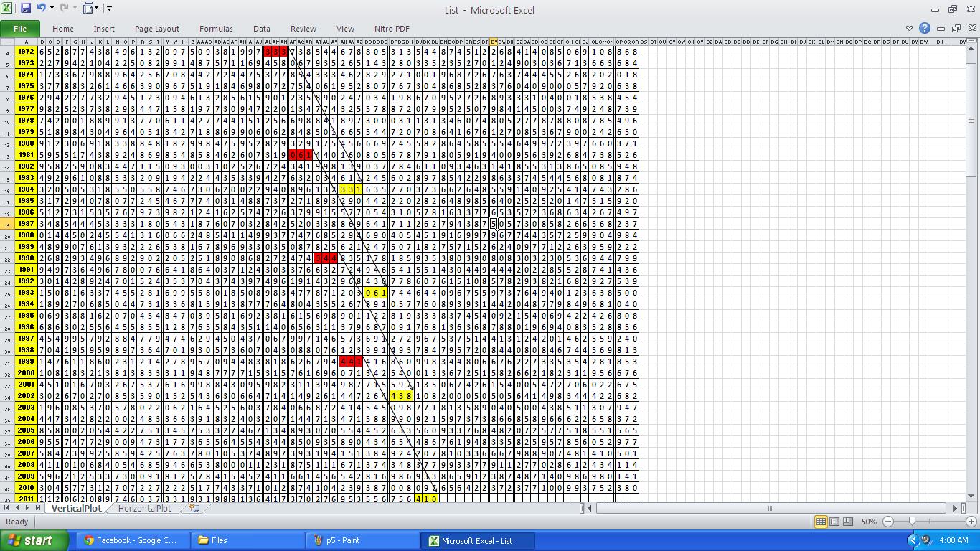Insert a new worksheet after HorizontalPlot
The width and height of the screenshot is (980, 551).
point(192,508)
